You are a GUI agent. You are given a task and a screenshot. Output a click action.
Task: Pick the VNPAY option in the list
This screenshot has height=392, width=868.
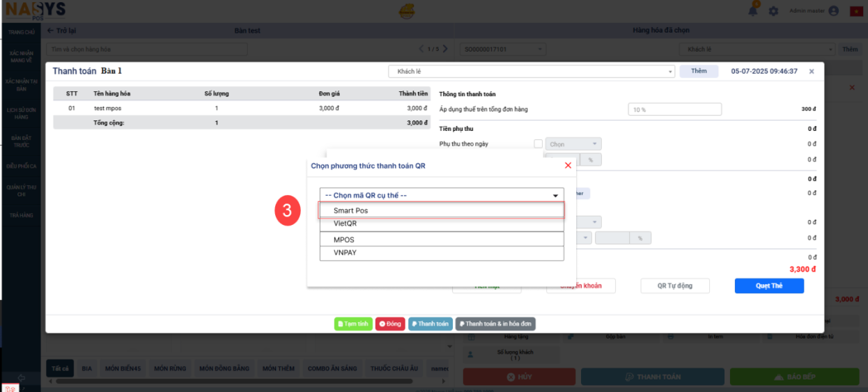[441, 253]
